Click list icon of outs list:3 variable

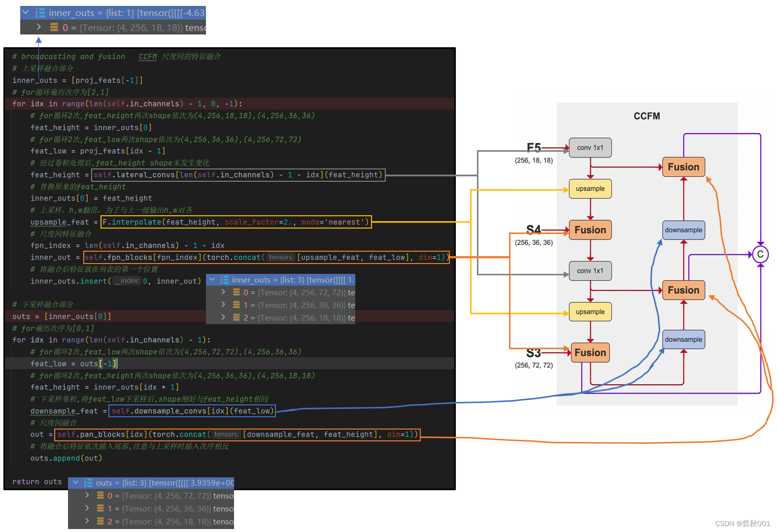click(x=89, y=483)
